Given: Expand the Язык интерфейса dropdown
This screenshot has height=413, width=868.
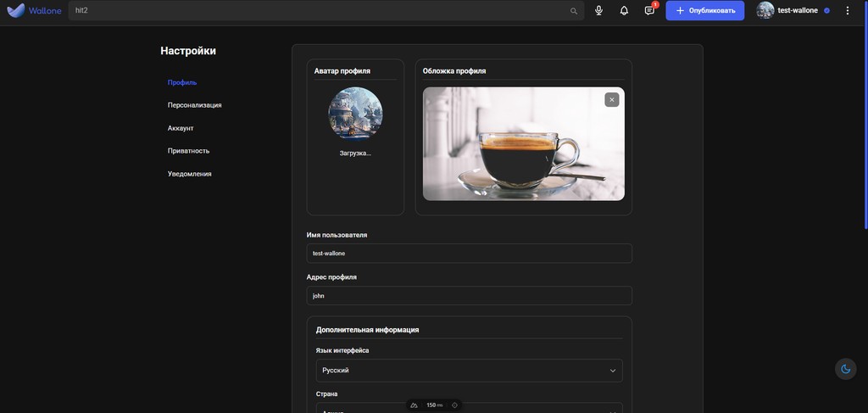Looking at the screenshot, I should click(x=469, y=371).
